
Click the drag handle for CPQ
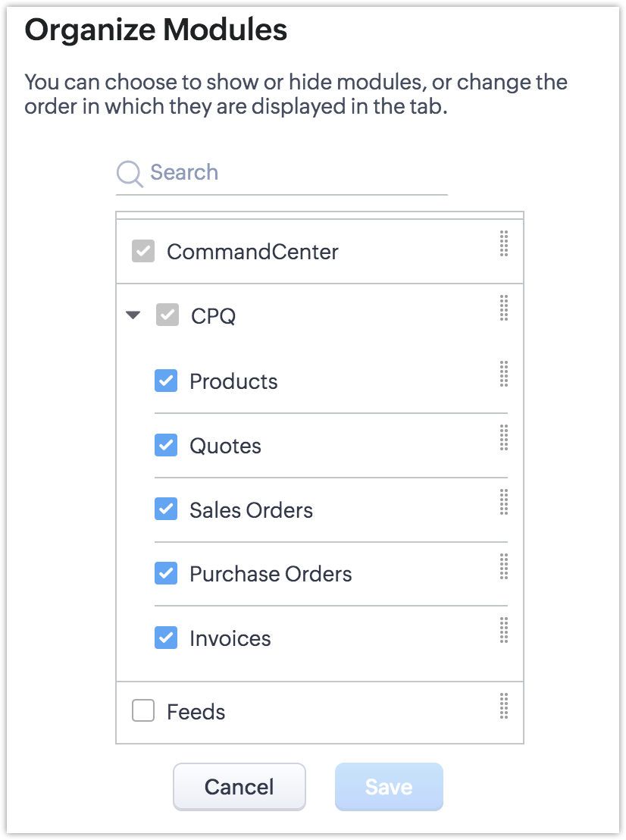pyautogui.click(x=504, y=309)
